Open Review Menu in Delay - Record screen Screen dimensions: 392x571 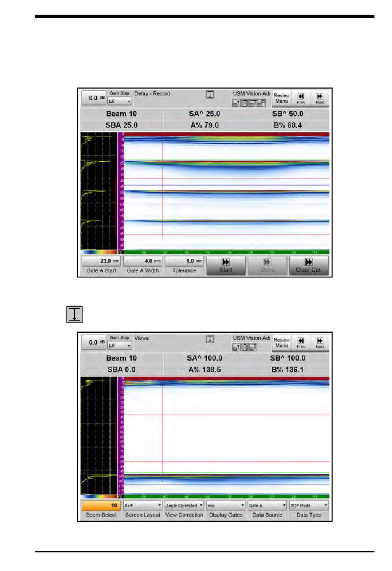click(281, 98)
